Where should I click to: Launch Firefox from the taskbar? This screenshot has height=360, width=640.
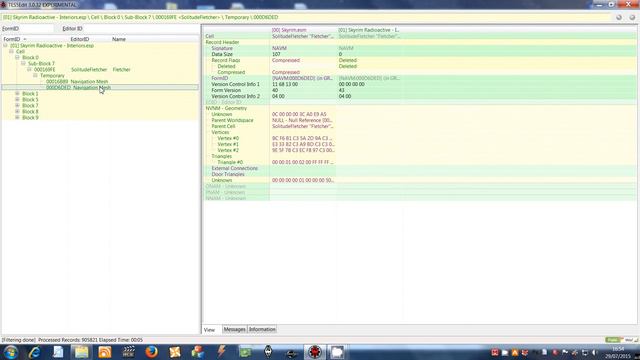pyautogui.click(x=151, y=352)
